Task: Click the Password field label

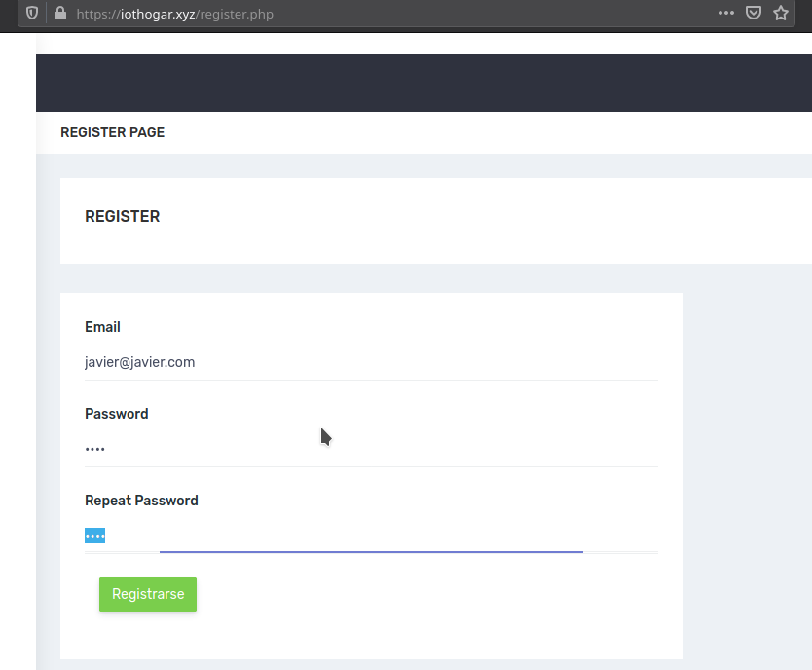Action: click(116, 414)
